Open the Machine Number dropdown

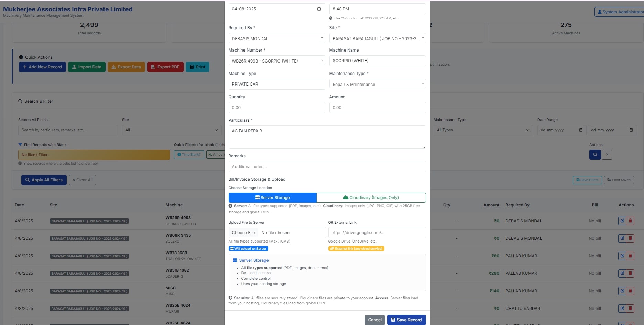point(276,61)
